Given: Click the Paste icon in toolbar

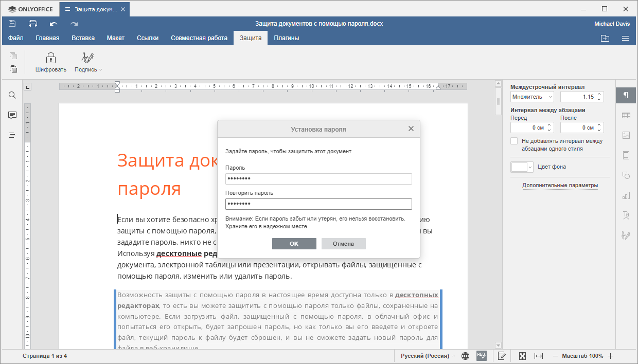Looking at the screenshot, I should click(13, 69).
